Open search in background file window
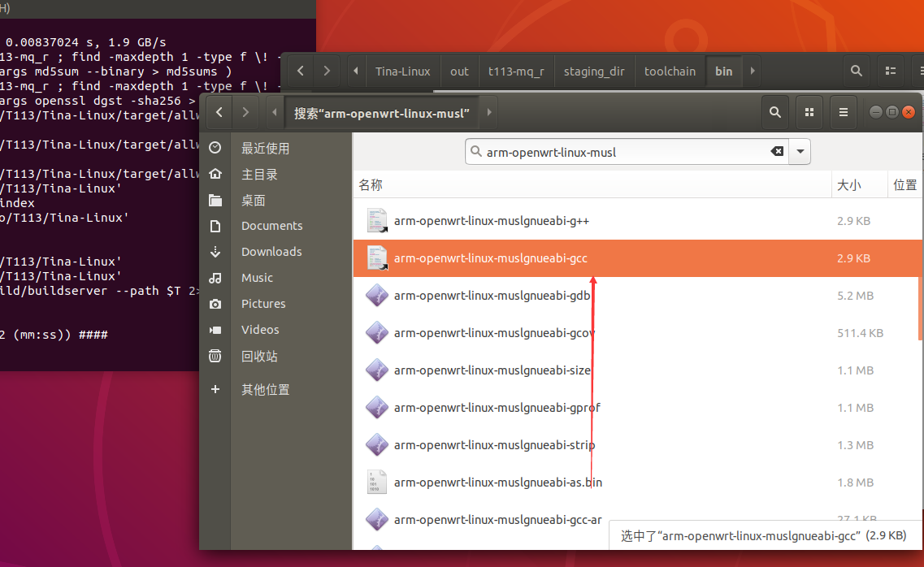The height and width of the screenshot is (567, 924). click(x=857, y=71)
